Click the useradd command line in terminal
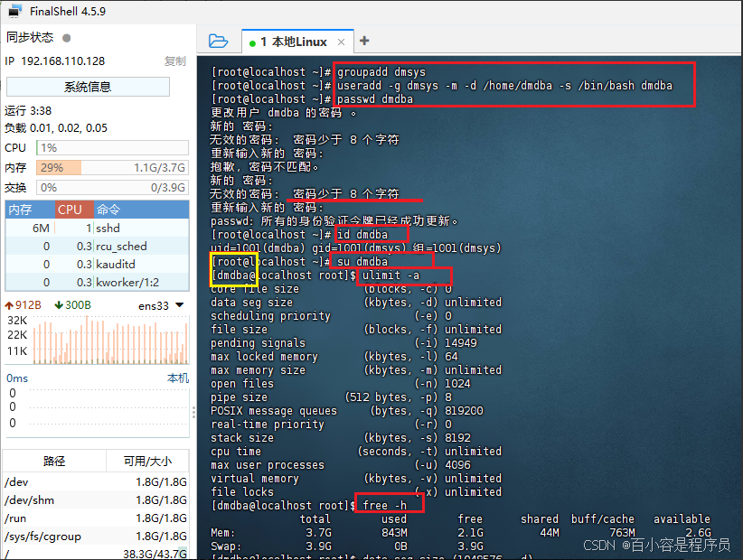The image size is (743, 560). pos(504,85)
